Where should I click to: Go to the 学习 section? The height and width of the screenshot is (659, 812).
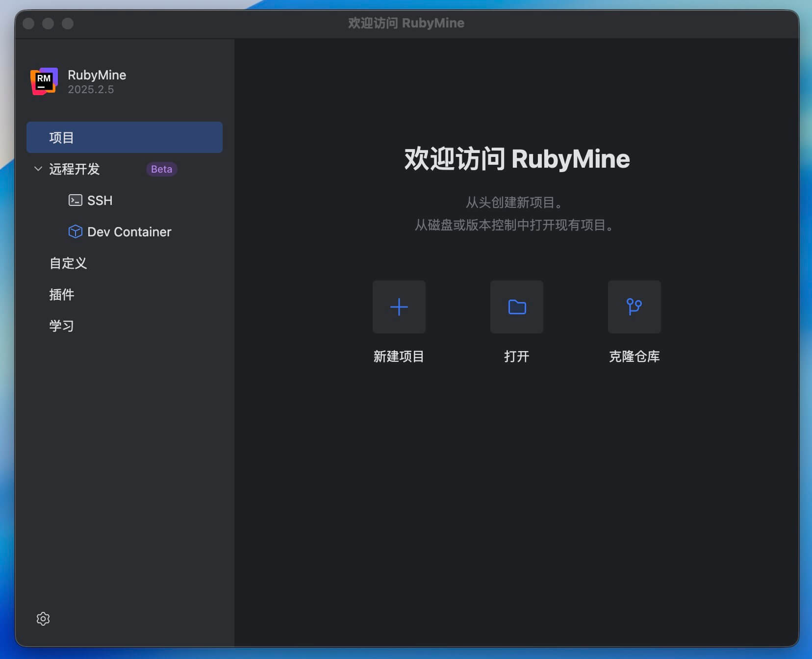62,326
